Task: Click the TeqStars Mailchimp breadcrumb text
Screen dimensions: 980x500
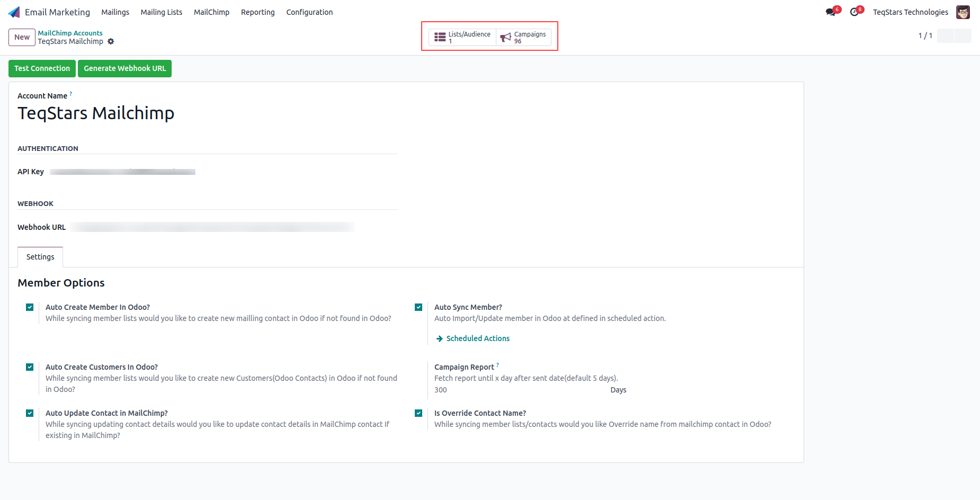Action: pos(70,41)
